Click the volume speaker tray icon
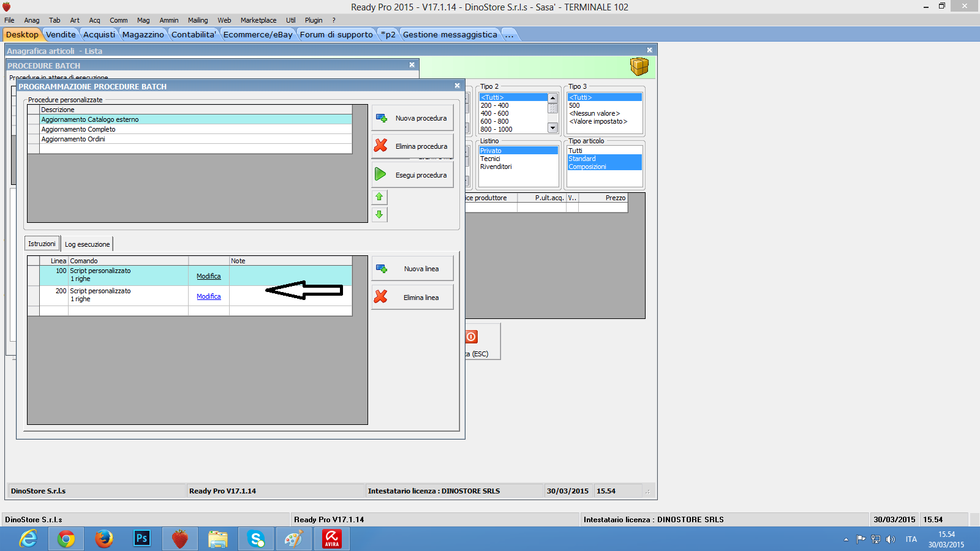980x551 pixels. (891, 539)
